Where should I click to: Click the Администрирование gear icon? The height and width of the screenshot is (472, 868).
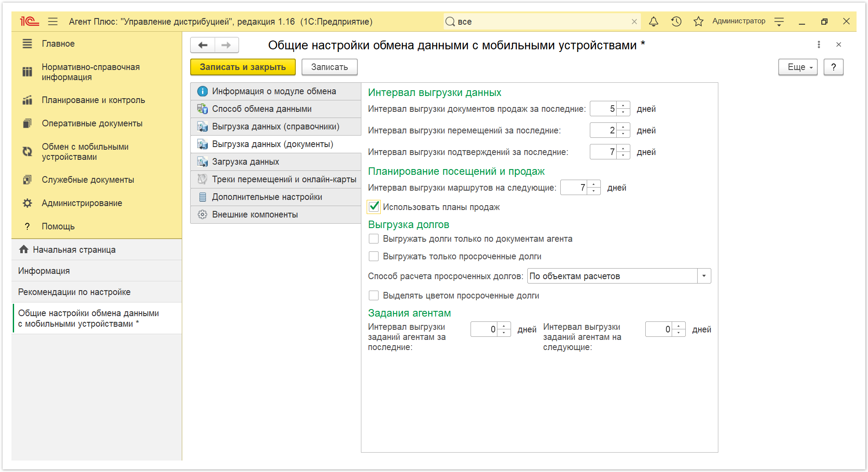27,203
